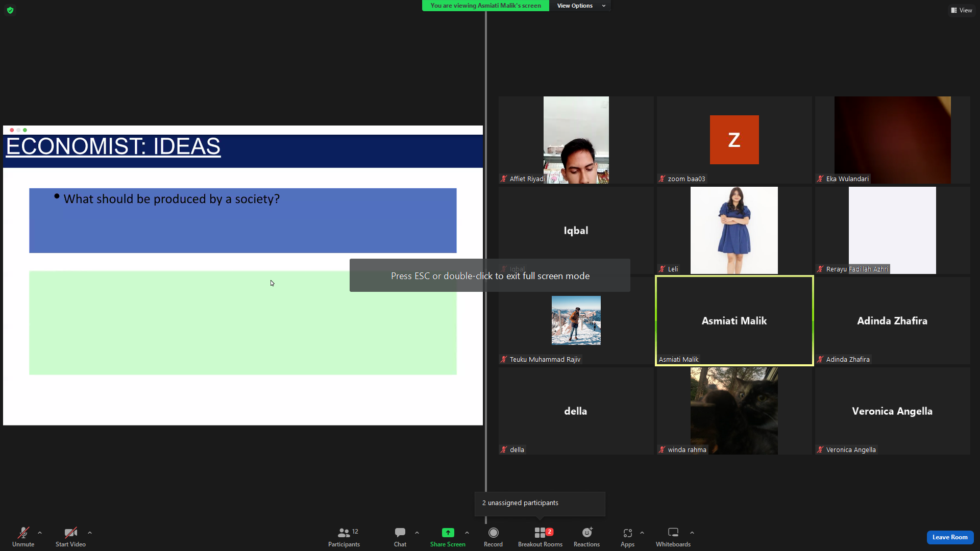
Task: Click the green Share Screen icon
Action: click(448, 533)
